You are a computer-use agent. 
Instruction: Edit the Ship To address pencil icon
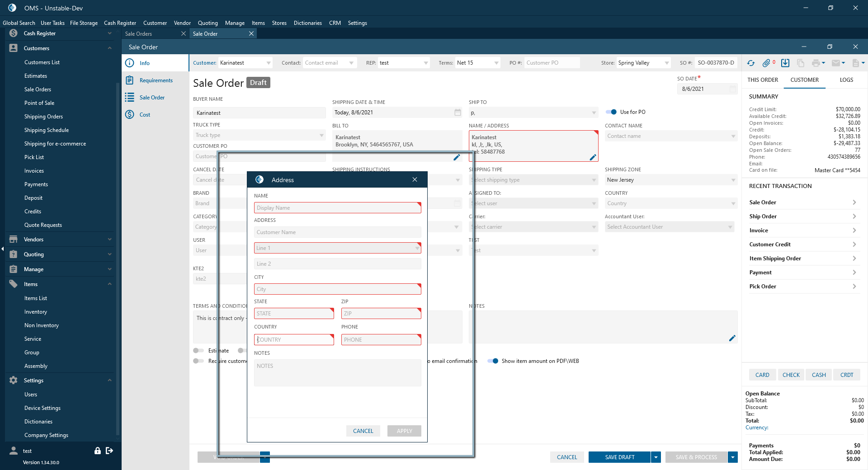coord(593,157)
